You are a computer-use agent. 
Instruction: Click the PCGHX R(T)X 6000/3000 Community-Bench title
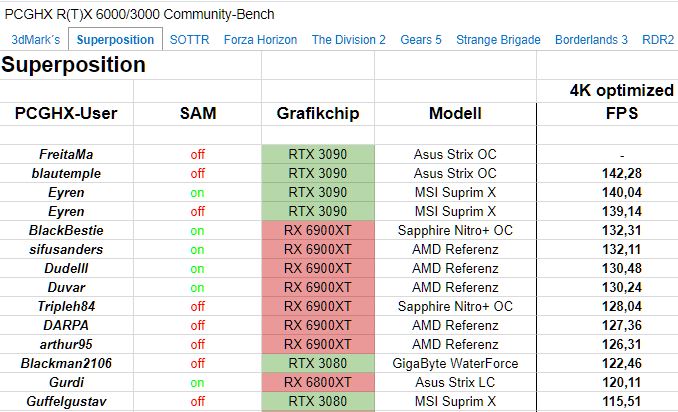click(x=139, y=14)
